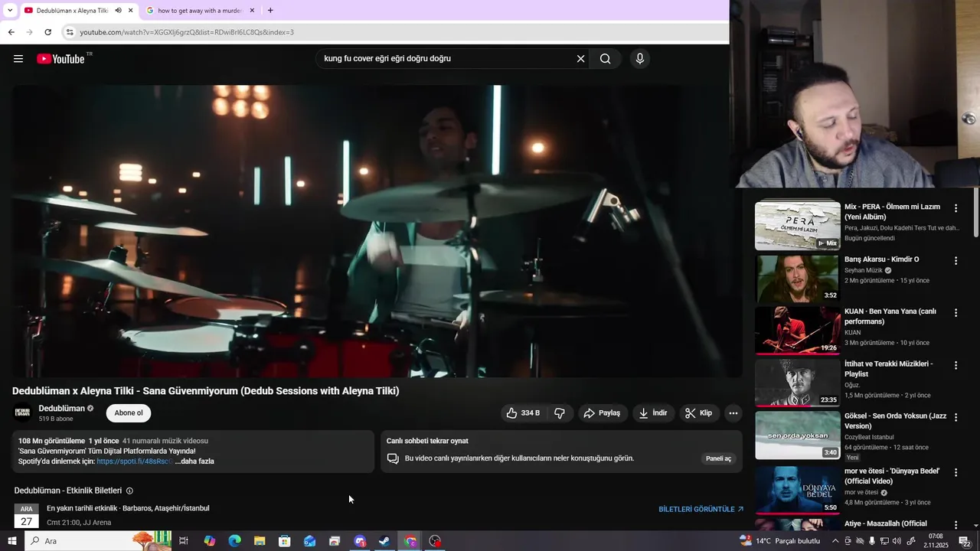Open options menu for Mix - PERA video
This screenshot has height=551, width=980.
(955, 208)
